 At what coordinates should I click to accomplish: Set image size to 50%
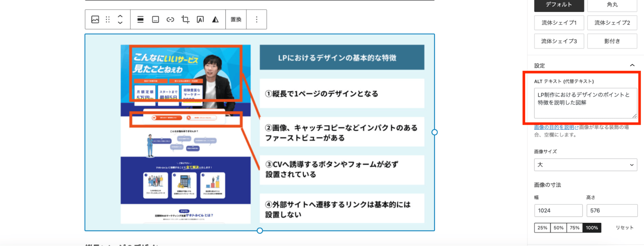(x=558, y=228)
